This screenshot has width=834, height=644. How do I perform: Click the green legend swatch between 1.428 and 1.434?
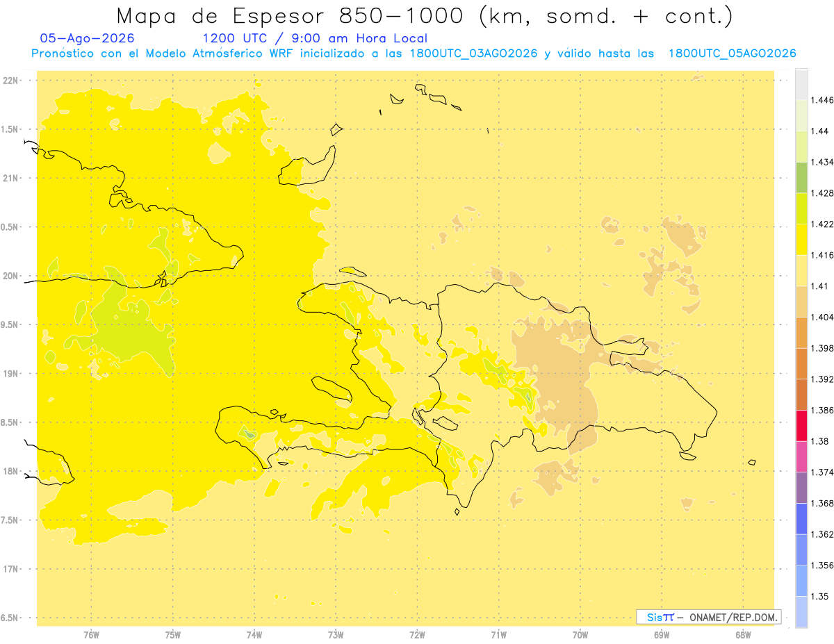[x=801, y=177]
